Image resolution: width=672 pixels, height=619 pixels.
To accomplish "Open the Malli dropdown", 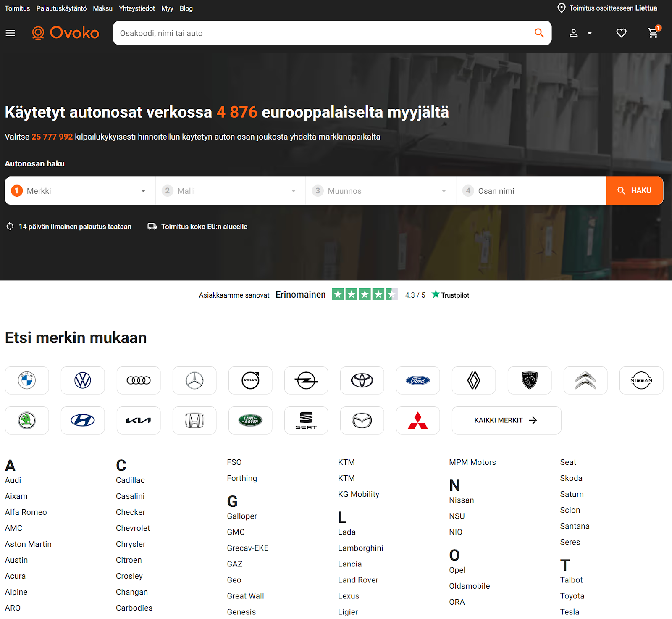I will point(231,191).
